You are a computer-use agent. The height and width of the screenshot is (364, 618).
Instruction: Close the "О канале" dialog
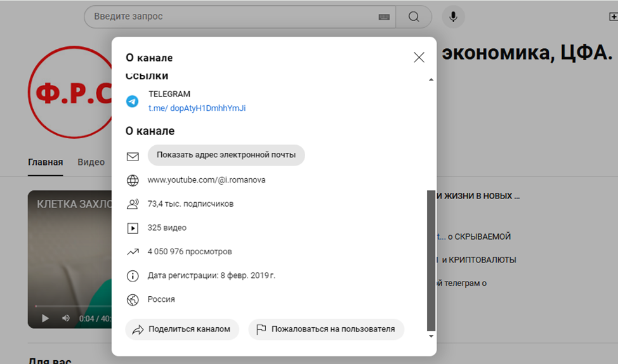[x=419, y=58]
